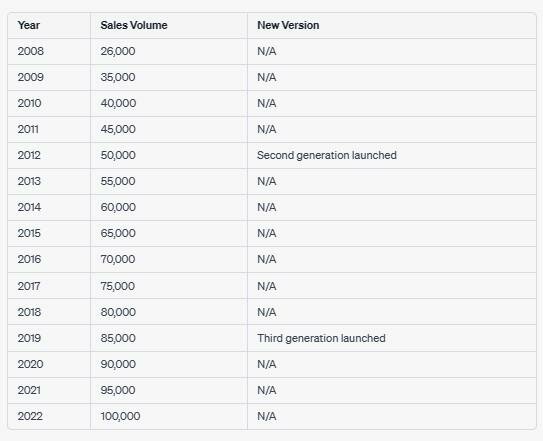Click the N/A cell in 2009 row
This screenshot has width=543, height=441.
point(392,77)
